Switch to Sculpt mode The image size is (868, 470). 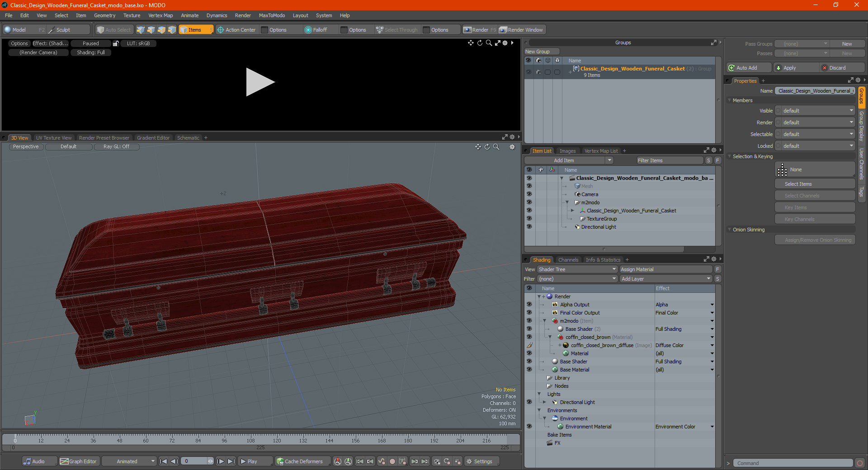(68, 30)
